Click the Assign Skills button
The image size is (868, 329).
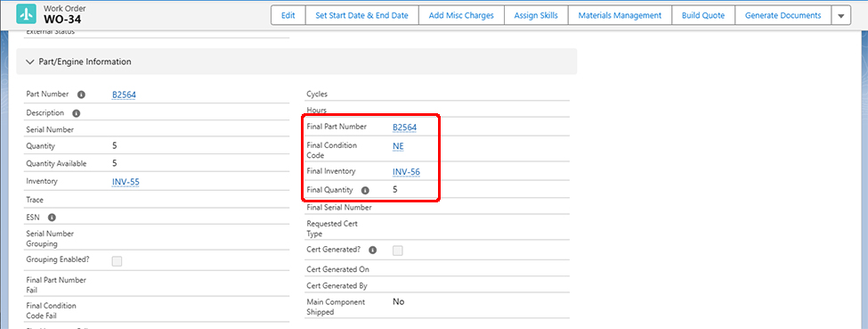point(536,15)
